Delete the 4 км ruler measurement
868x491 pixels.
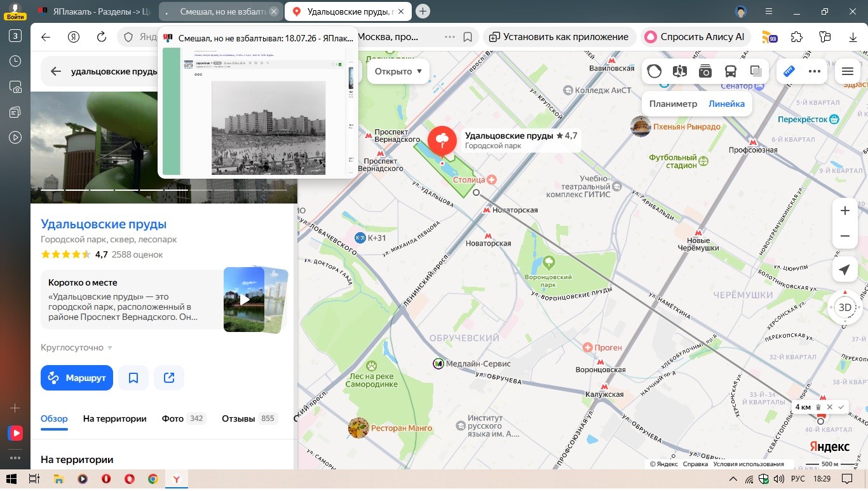coord(818,407)
